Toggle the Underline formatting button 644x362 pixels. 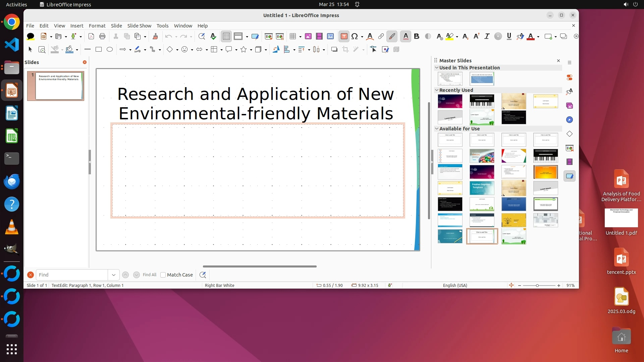tap(509, 36)
